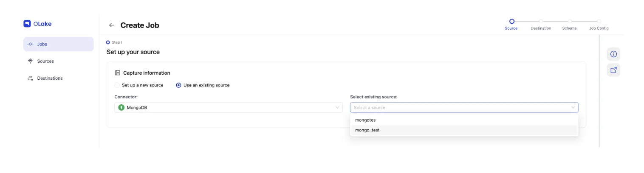The width and height of the screenshot is (644, 173).
Task: Select the 'Use an existing source' radio
Action: click(178, 85)
